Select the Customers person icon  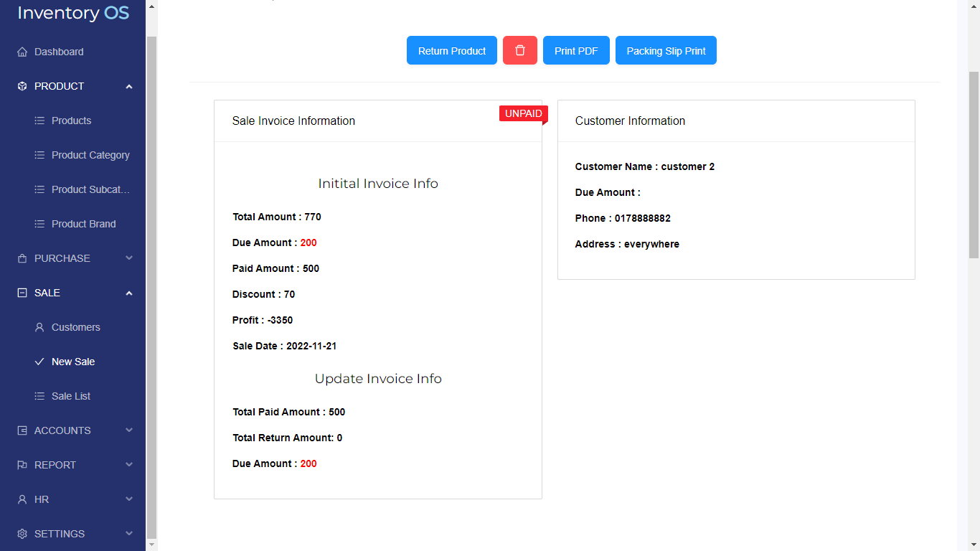[39, 327]
